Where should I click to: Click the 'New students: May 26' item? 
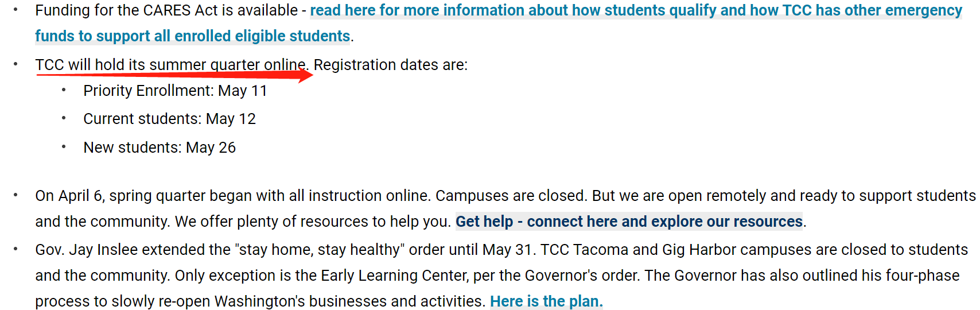tap(160, 148)
